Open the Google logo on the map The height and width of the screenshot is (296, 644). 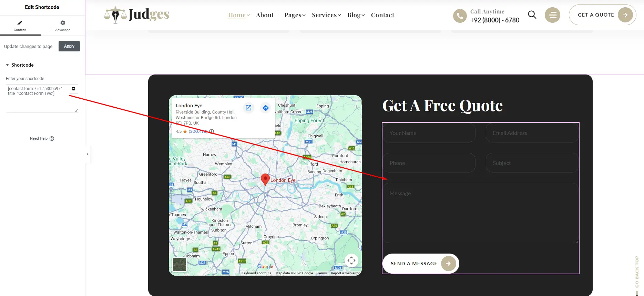point(265,266)
